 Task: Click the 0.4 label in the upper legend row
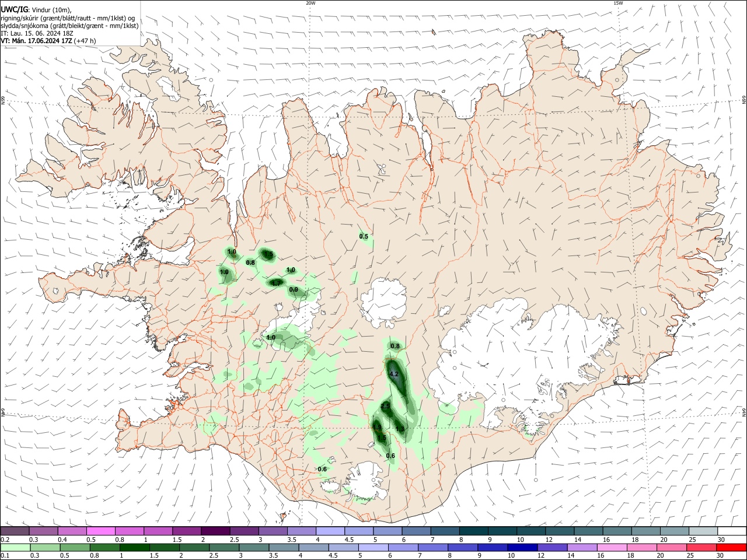[62, 540]
